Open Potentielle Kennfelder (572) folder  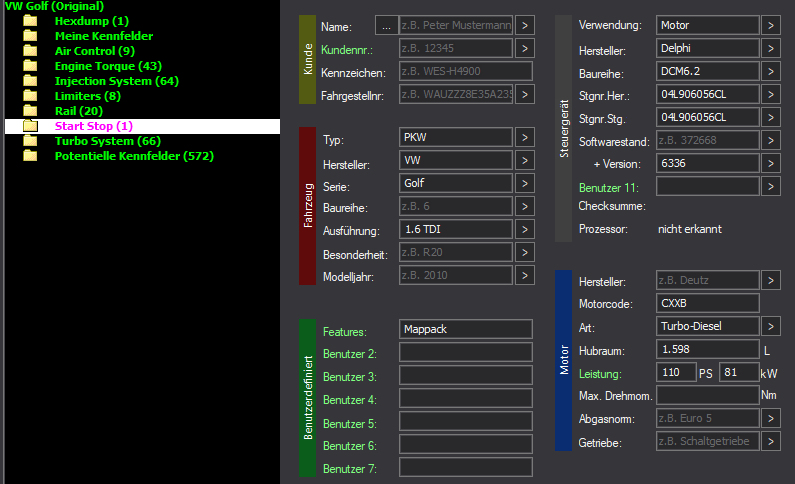point(134,156)
